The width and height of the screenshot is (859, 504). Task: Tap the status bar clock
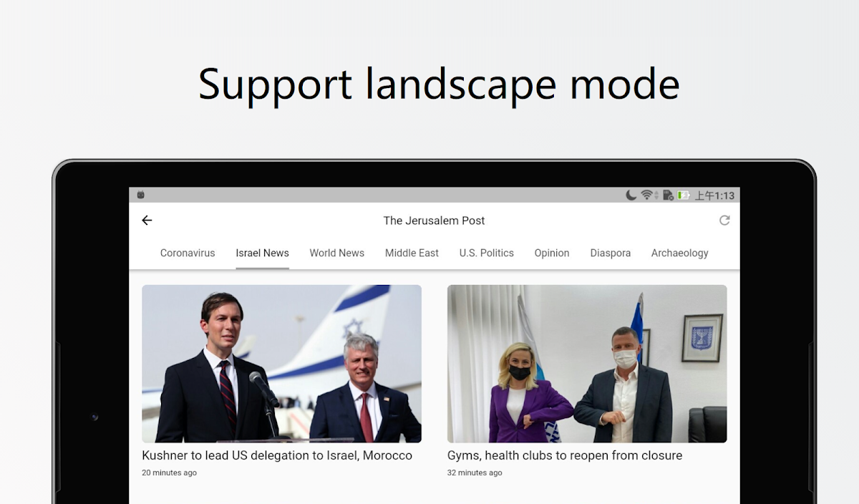point(715,195)
